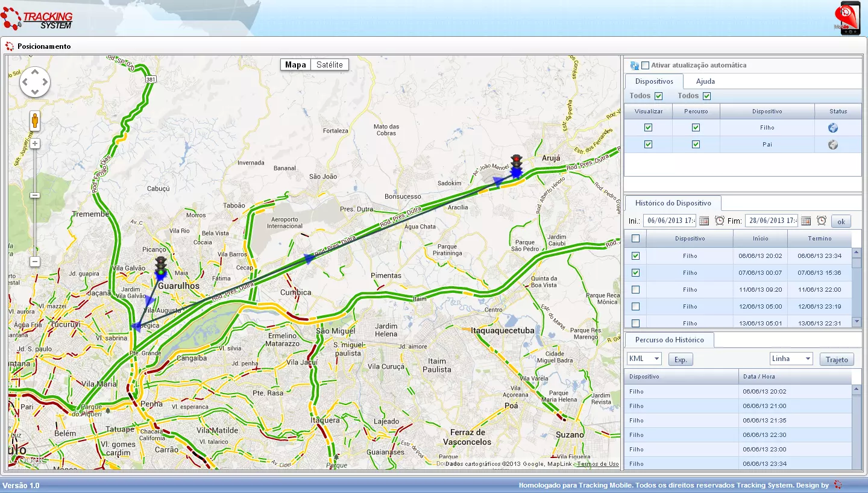Pan the map left with the navigation control
The height and width of the screenshot is (493, 868).
pos(26,82)
